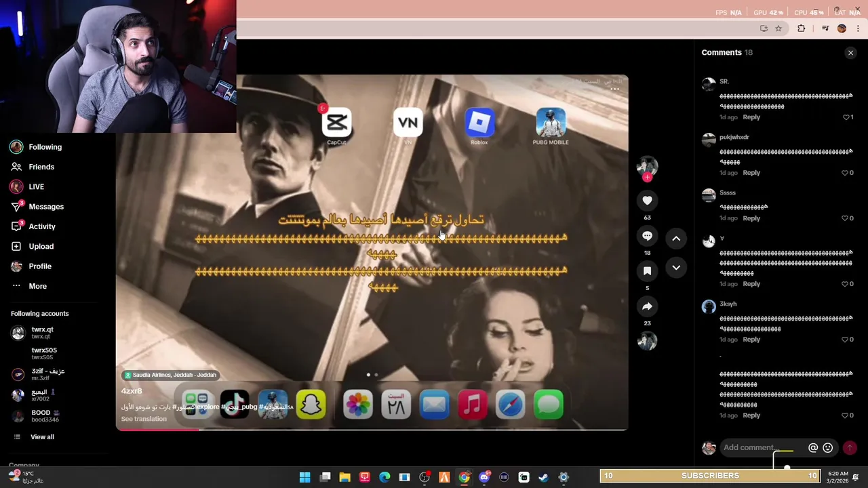868x488 pixels.
Task: Save the video with the bookmark icon
Action: click(647, 271)
